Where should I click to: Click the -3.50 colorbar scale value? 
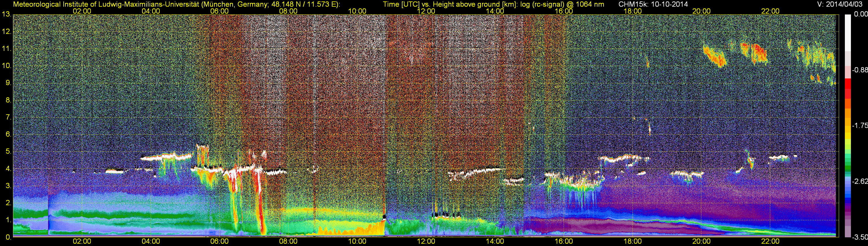click(x=860, y=237)
